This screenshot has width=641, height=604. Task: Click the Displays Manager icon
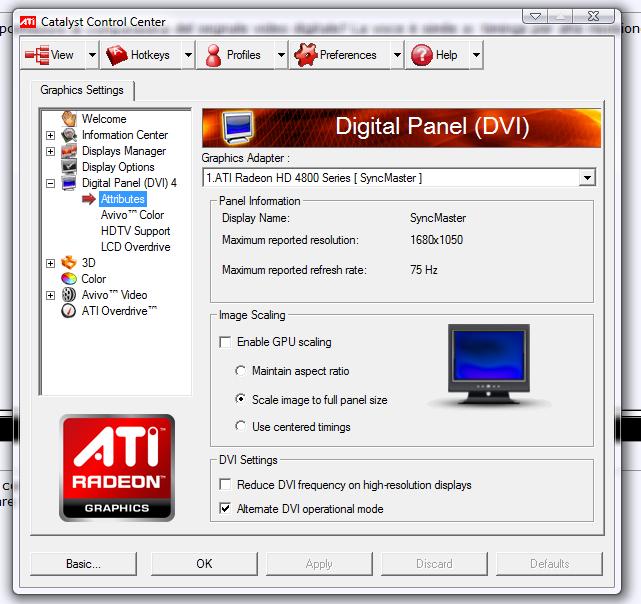pos(69,151)
